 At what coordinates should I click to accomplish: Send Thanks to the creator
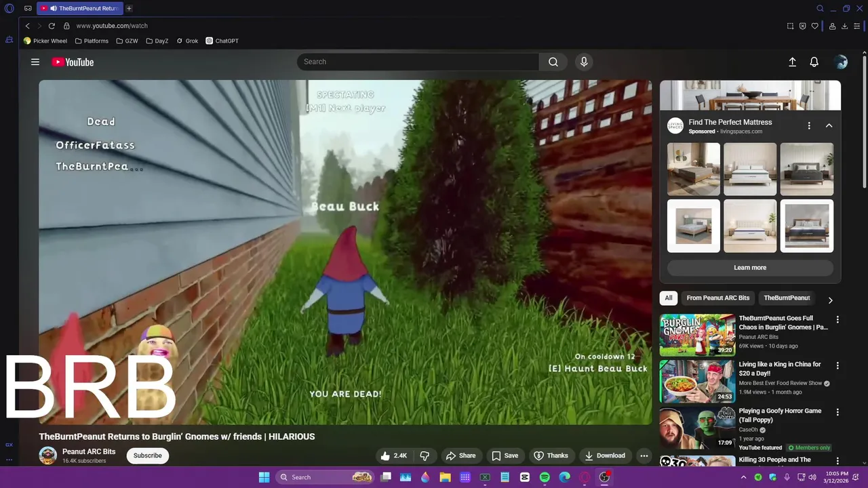coord(551,455)
